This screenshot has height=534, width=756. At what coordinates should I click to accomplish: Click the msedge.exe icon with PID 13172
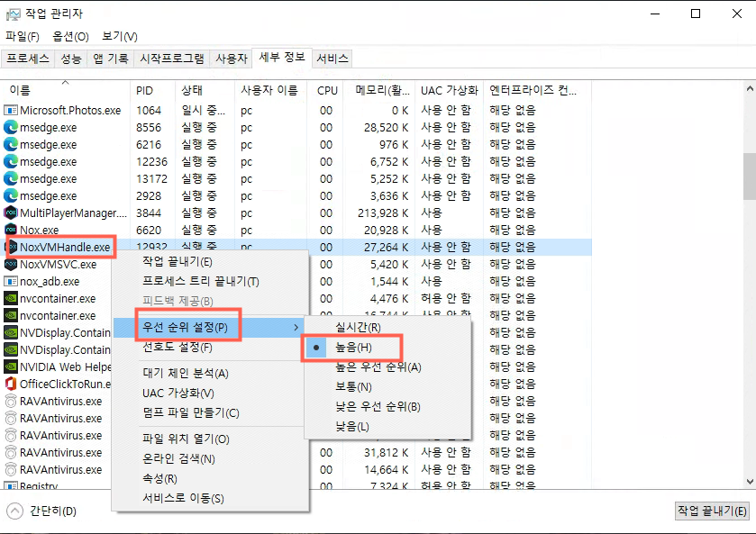(x=11, y=179)
